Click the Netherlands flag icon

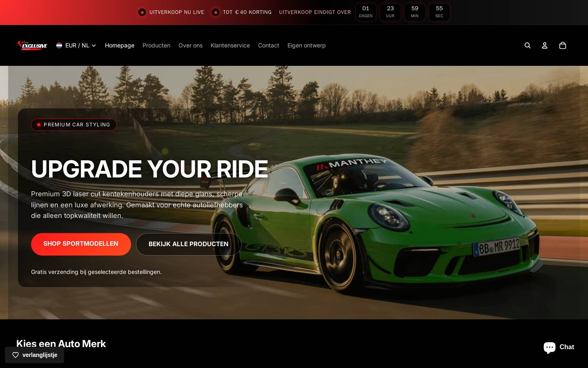[59, 45]
